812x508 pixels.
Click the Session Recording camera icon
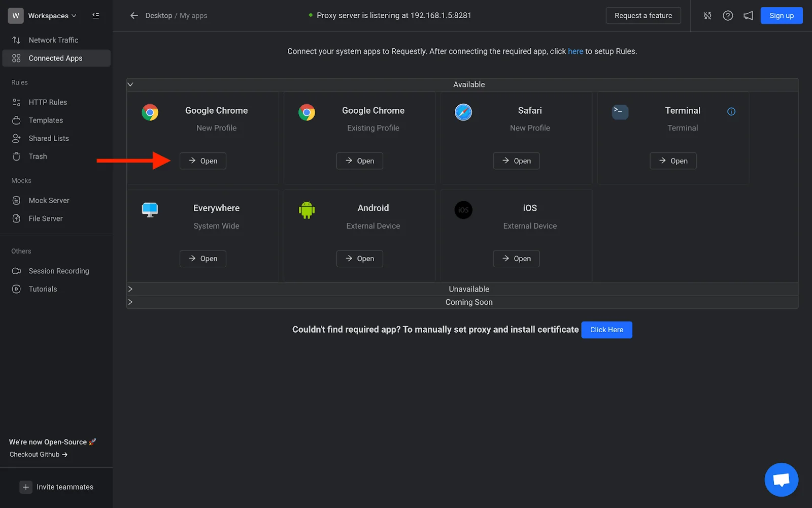click(x=16, y=271)
